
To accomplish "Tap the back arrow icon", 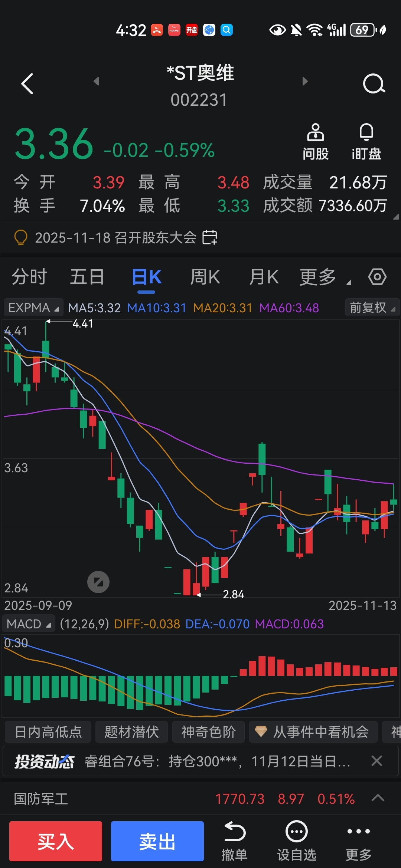I will 27,83.
